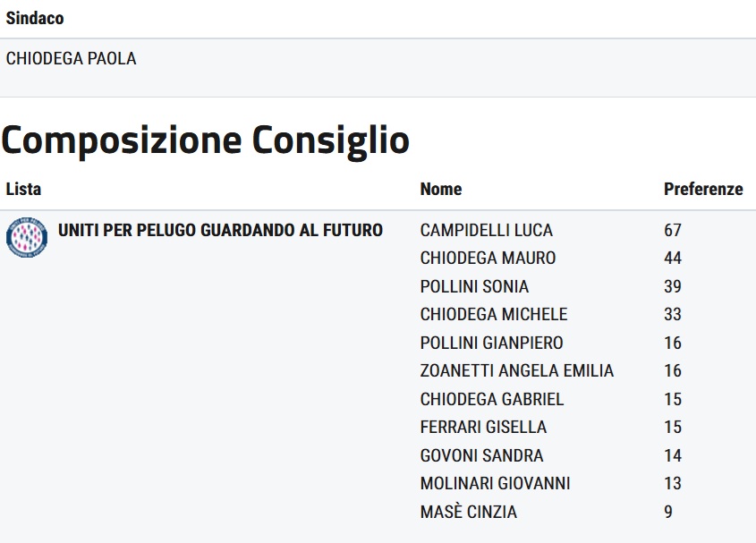Click the Nome column header

[x=441, y=189]
